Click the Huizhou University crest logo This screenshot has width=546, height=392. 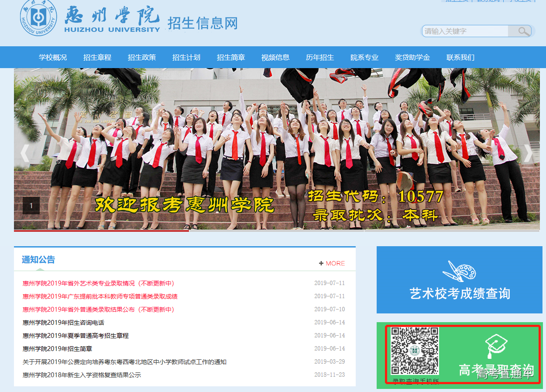click(38, 17)
